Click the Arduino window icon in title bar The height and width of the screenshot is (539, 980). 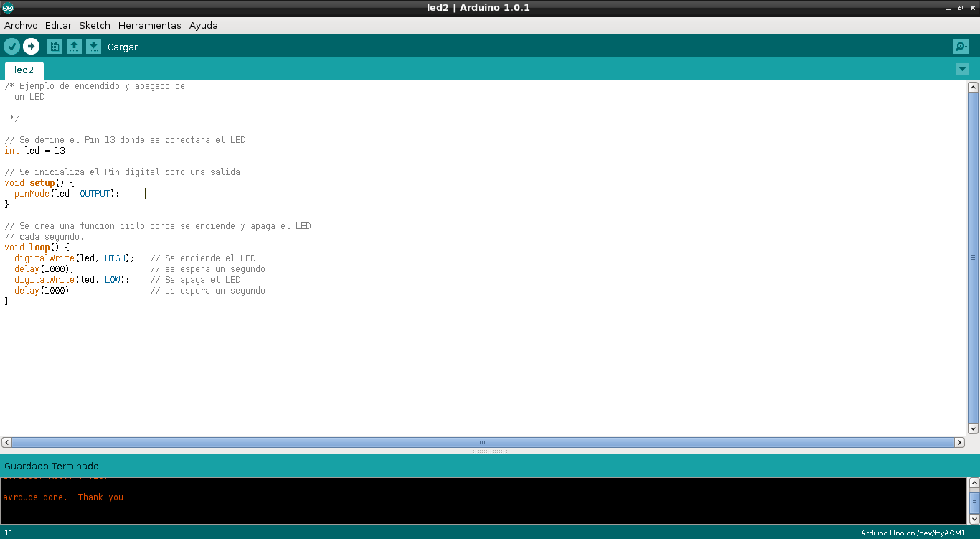[x=8, y=8]
